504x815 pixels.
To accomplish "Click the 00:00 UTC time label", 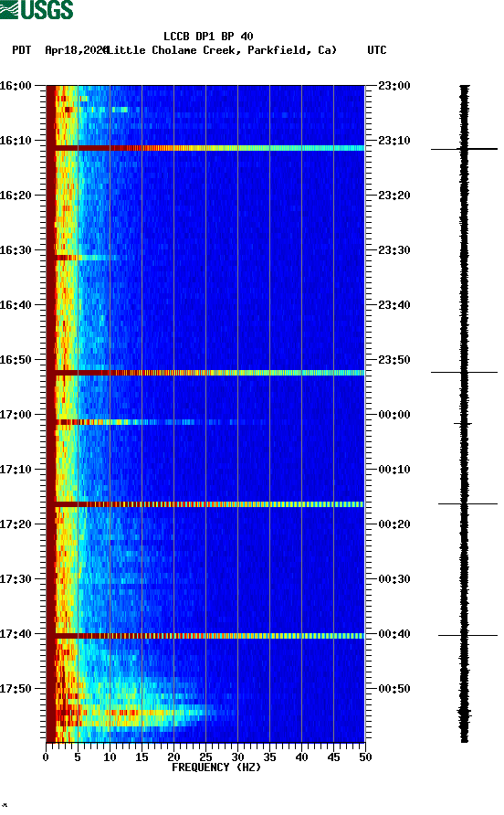I will (x=394, y=415).
